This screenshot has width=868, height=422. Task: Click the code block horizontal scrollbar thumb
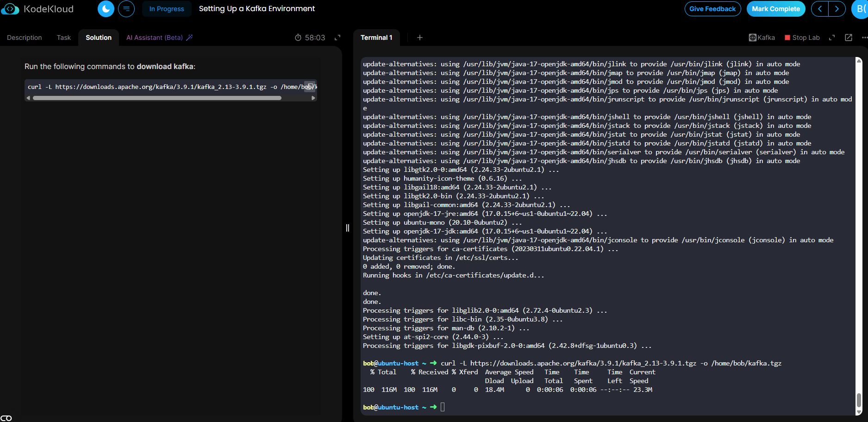point(157,98)
